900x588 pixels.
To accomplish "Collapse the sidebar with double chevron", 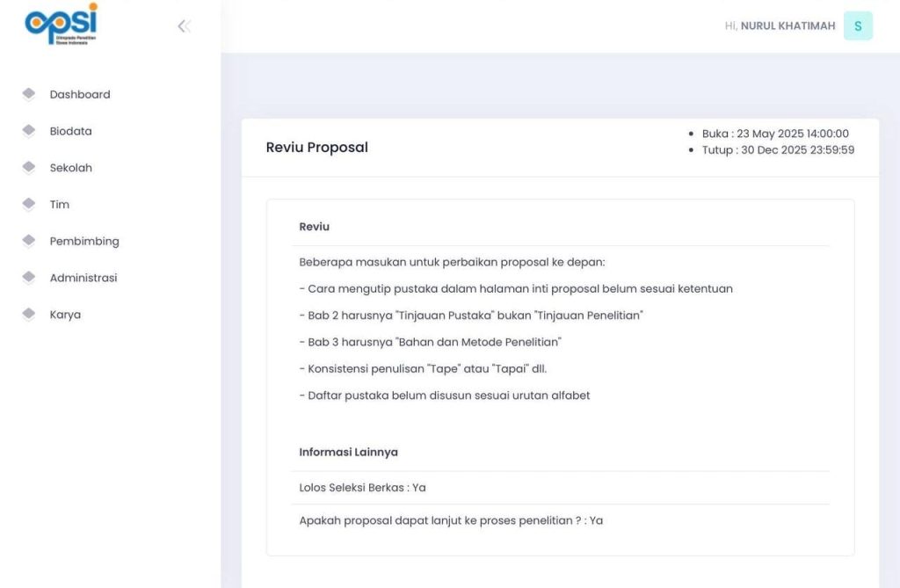I will (x=184, y=26).
